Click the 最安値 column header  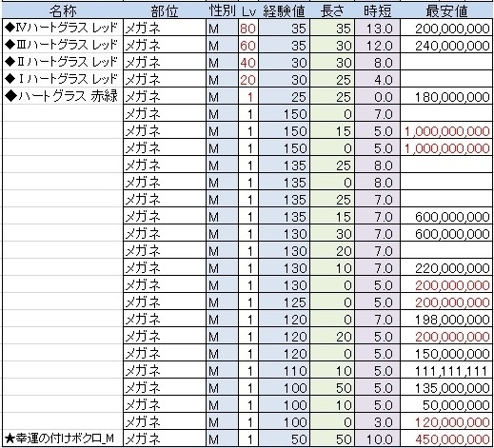(446, 10)
